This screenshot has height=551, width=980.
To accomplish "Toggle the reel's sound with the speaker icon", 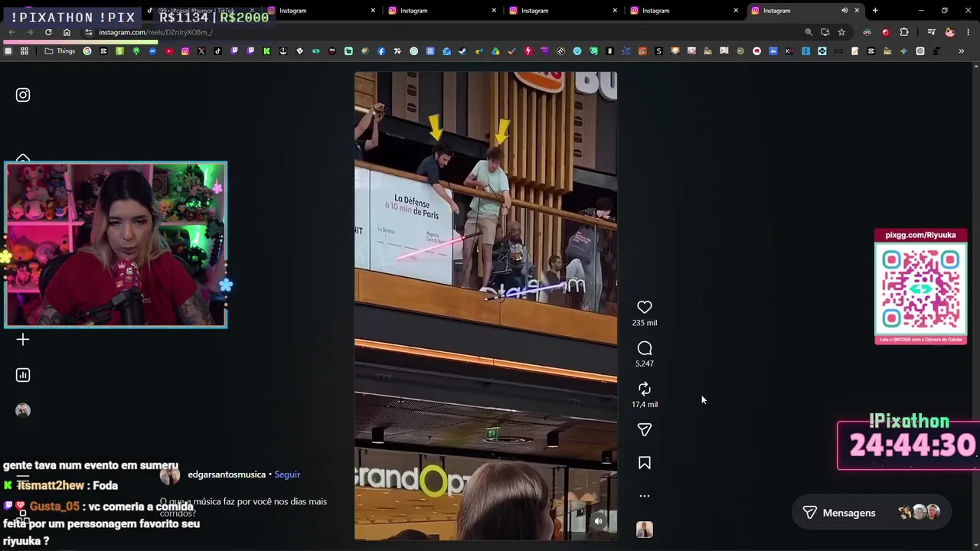I will (599, 522).
